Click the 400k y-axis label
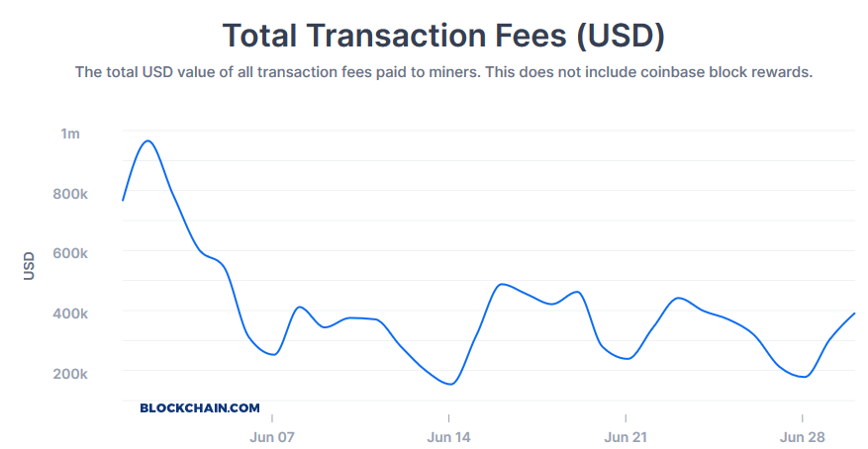This screenshot has height=449, width=868. 70,314
